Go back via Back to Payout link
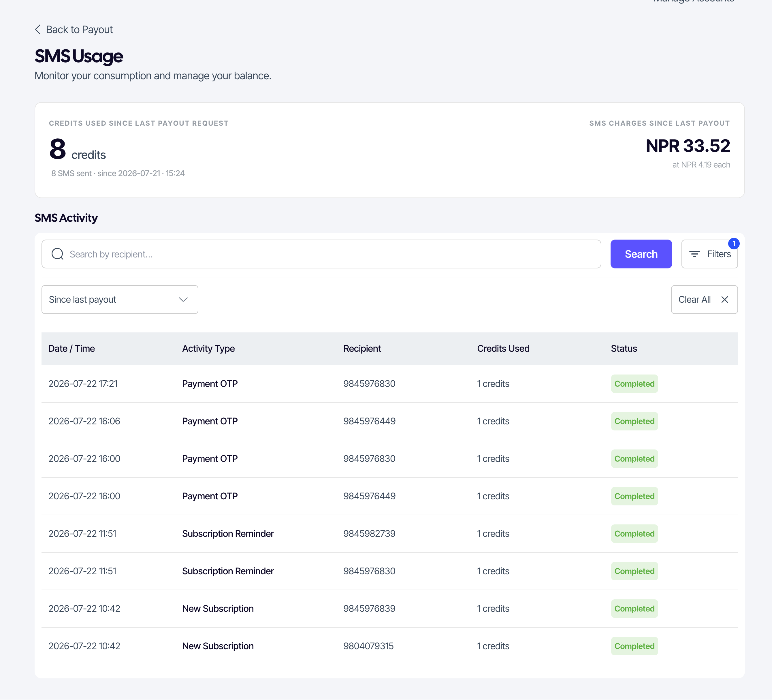This screenshot has height=700, width=772. (74, 29)
